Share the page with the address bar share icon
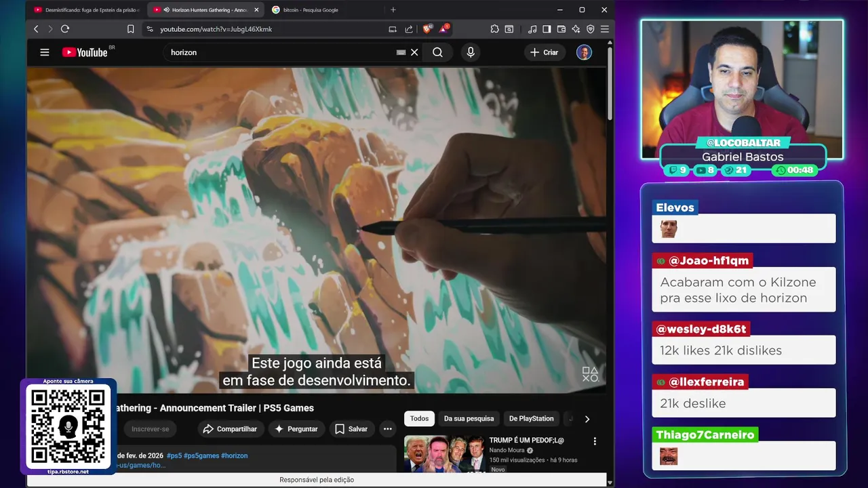Screen dimensions: 868x488 click(x=409, y=29)
